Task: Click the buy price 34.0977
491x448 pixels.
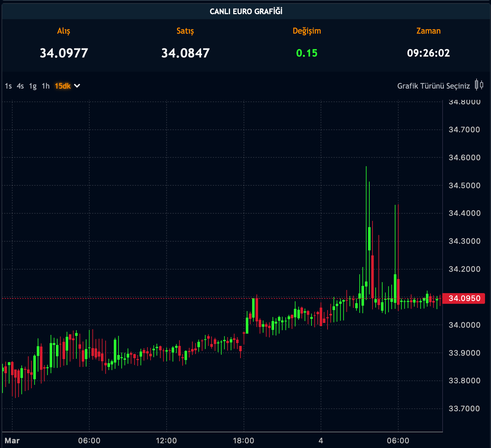Action: click(x=64, y=53)
